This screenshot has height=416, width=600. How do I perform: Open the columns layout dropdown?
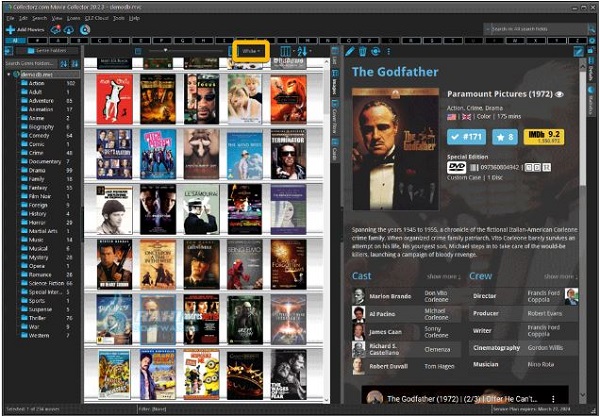pos(287,51)
